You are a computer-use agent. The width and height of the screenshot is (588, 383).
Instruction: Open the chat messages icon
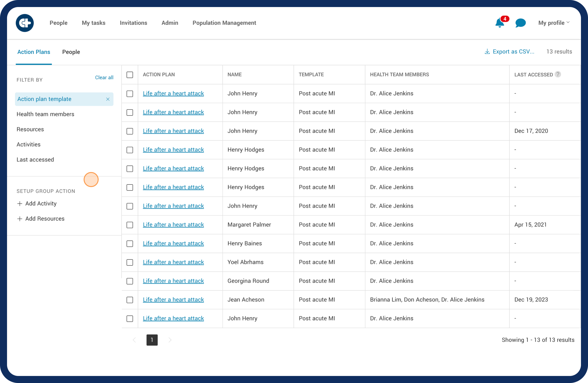tap(520, 23)
